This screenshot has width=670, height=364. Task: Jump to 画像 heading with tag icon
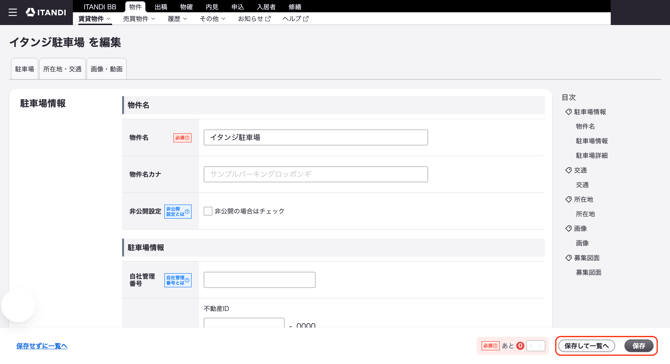[x=576, y=229]
